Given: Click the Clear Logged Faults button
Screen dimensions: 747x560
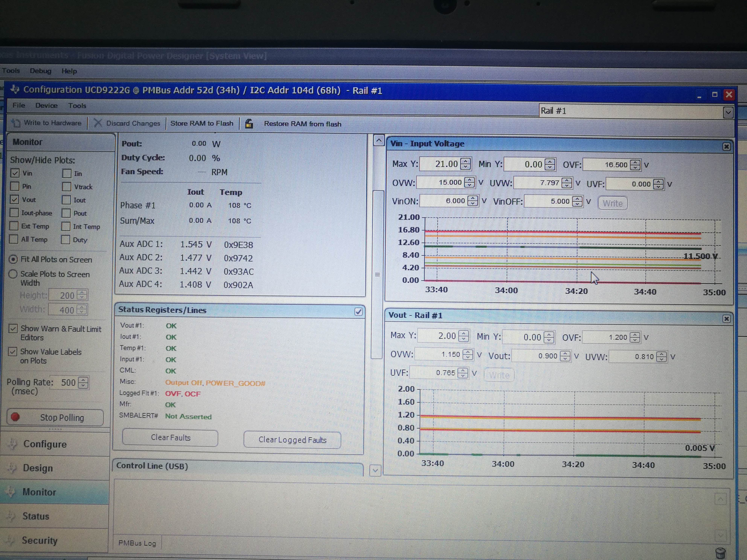Looking at the screenshot, I should [292, 440].
